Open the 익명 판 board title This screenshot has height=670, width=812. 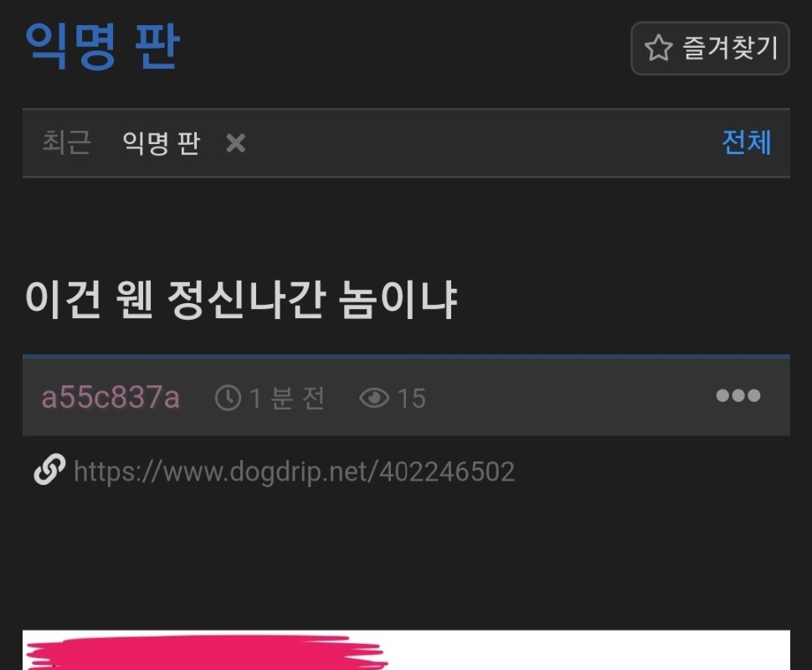pos(102,45)
